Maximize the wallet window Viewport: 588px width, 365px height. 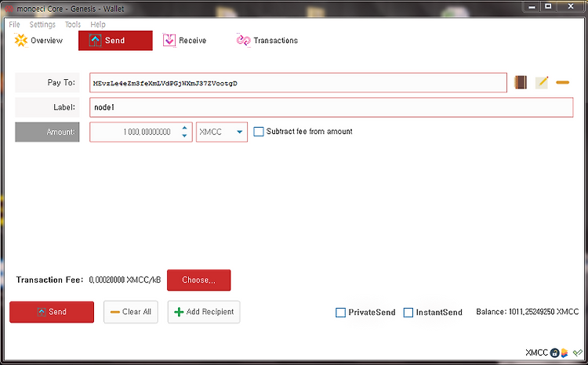pos(548,6)
